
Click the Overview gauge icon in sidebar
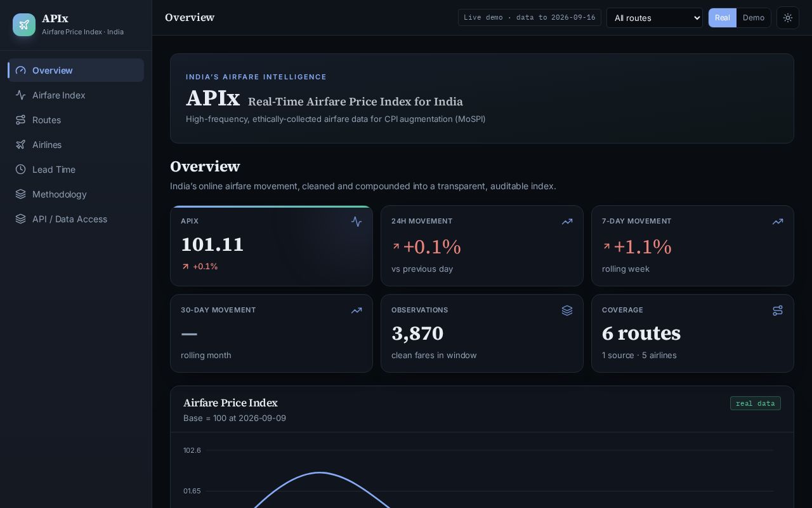pyautogui.click(x=21, y=70)
